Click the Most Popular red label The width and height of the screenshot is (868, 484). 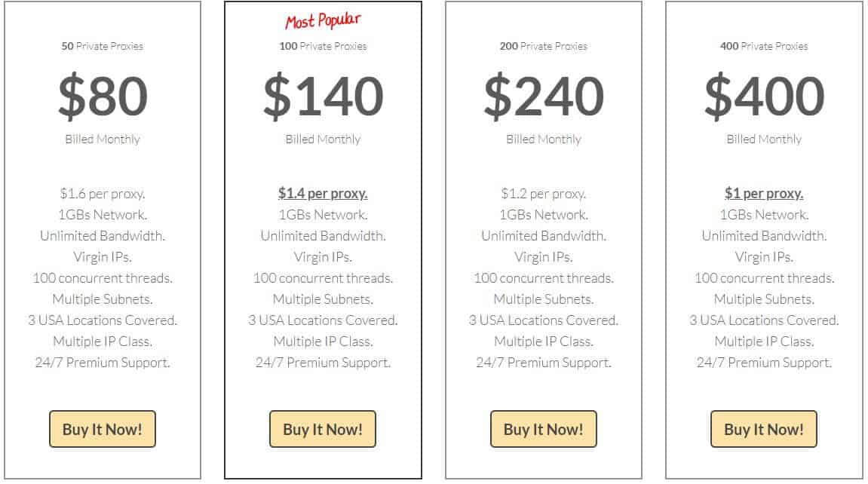pyautogui.click(x=324, y=20)
